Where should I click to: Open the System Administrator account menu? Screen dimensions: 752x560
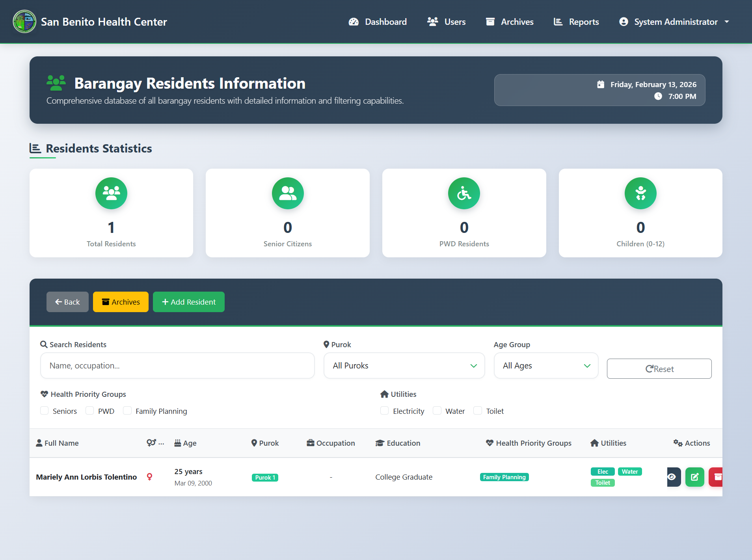(674, 22)
